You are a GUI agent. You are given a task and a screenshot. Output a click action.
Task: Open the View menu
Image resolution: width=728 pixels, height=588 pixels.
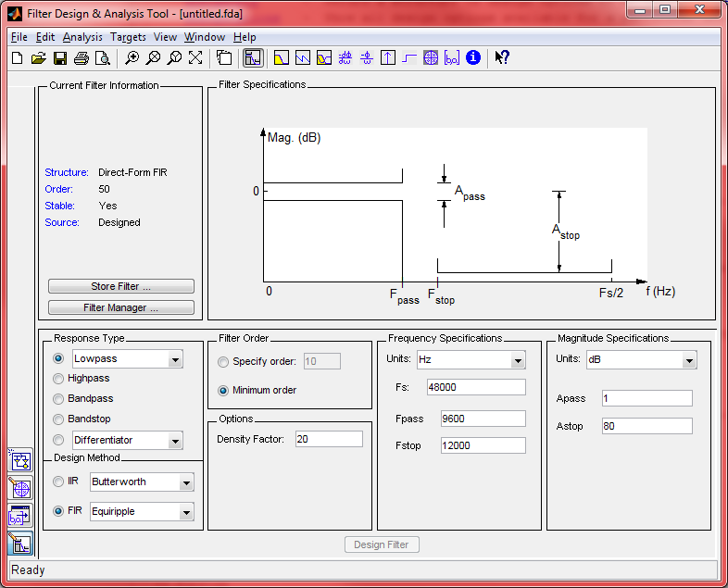165,37
